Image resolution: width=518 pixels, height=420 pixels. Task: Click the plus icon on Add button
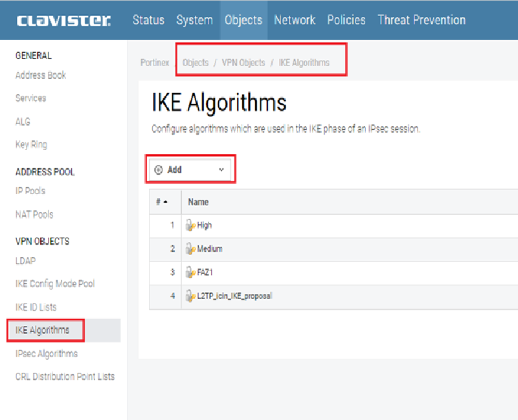click(x=159, y=170)
